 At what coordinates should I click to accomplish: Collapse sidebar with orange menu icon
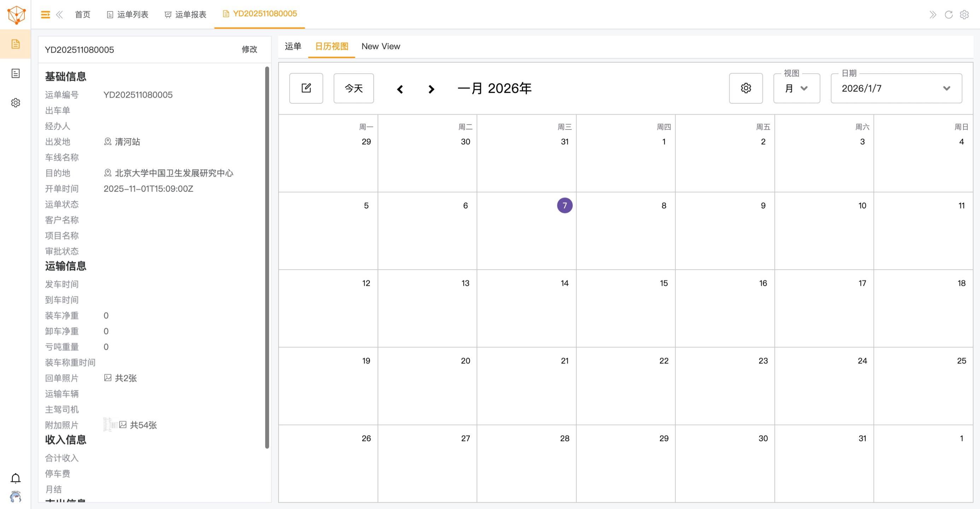(x=45, y=15)
